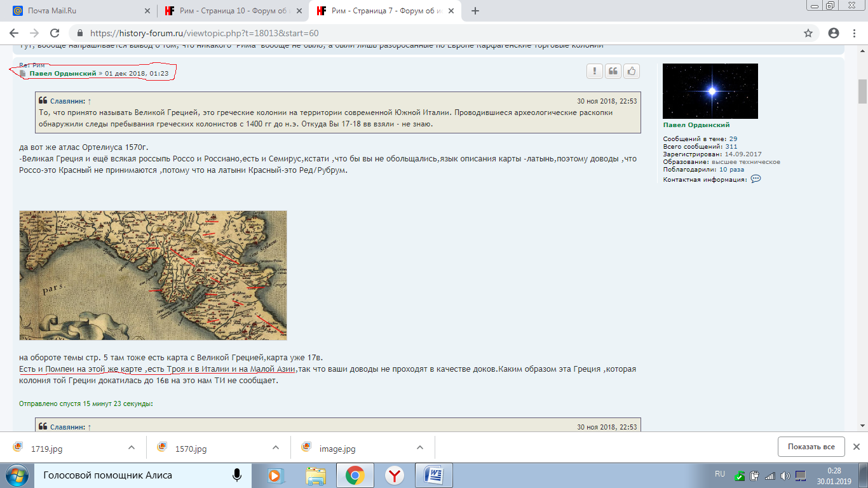
Task: Expand options for 1719.jpg download
Action: click(132, 447)
